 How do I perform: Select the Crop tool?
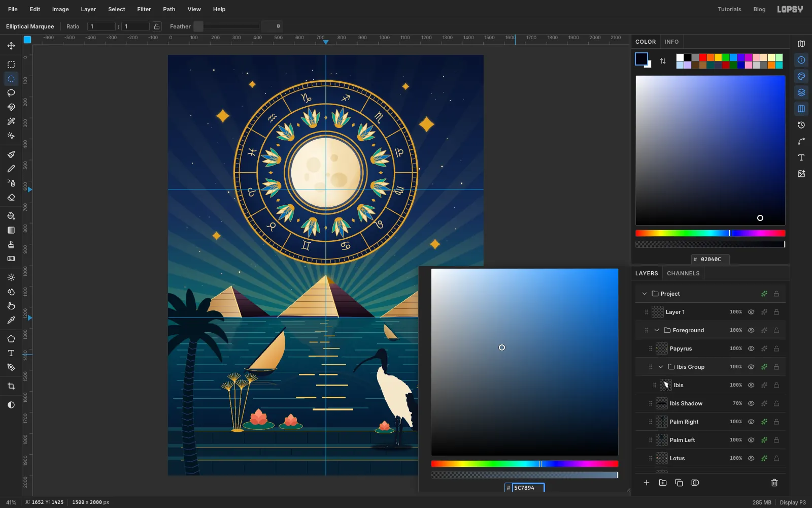tap(11, 386)
